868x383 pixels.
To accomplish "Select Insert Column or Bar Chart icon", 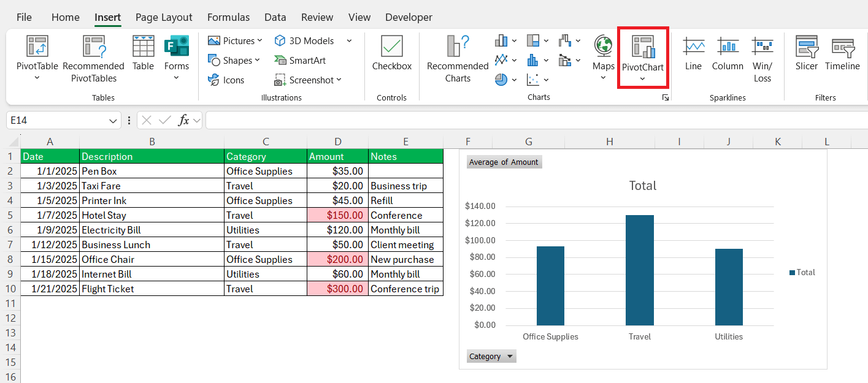I will pos(501,40).
